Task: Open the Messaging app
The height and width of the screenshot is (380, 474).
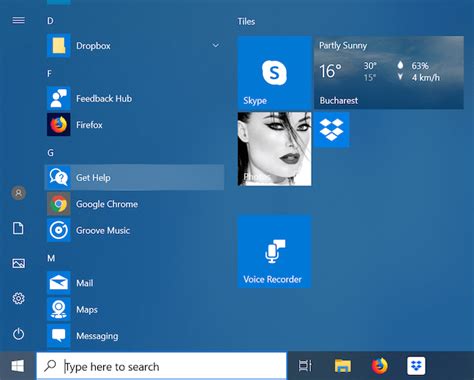Action: [x=134, y=336]
